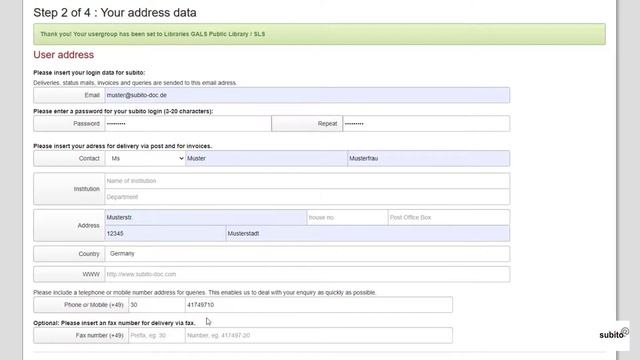Click the Department input field
Image resolution: width=640 pixels, height=360 pixels.
pos(307,197)
